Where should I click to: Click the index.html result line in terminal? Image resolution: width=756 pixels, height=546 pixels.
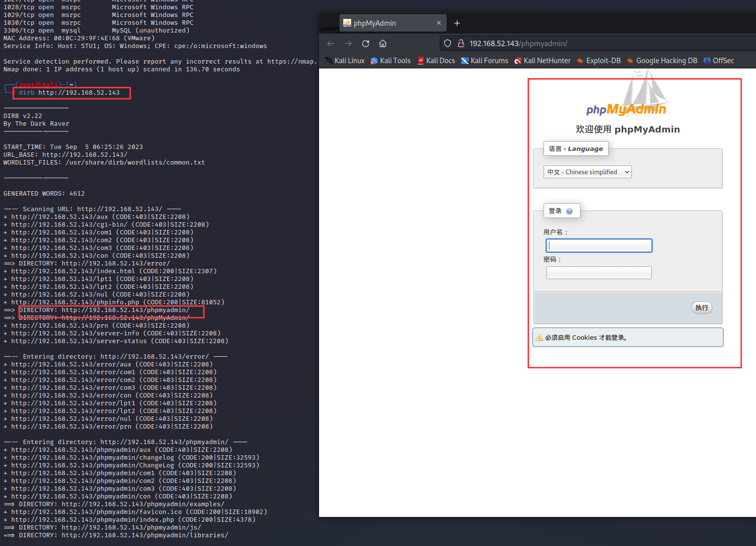110,271
